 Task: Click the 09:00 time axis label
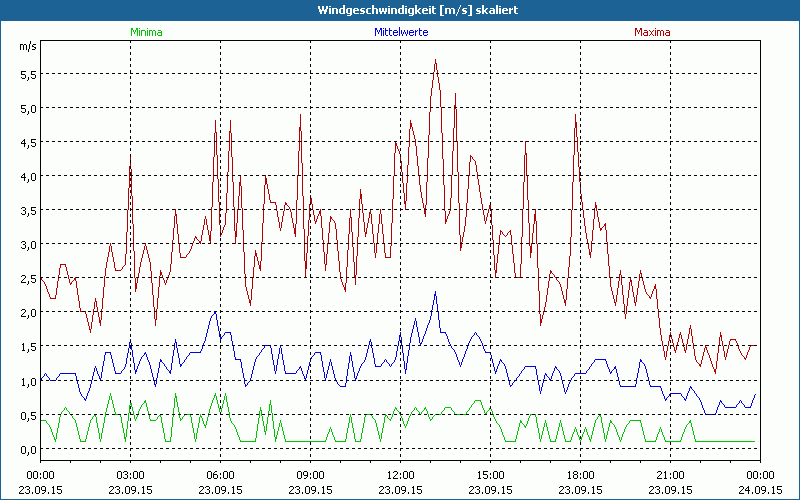click(310, 475)
